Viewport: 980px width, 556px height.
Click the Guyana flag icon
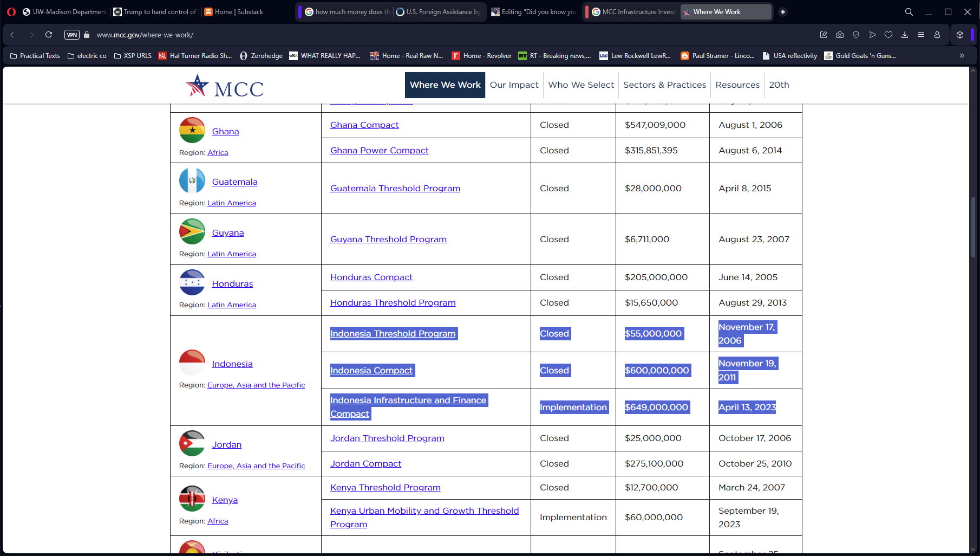(x=192, y=231)
